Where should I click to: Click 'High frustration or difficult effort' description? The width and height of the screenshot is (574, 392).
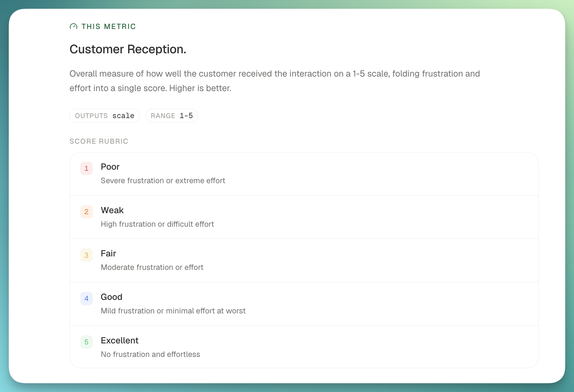point(157,224)
